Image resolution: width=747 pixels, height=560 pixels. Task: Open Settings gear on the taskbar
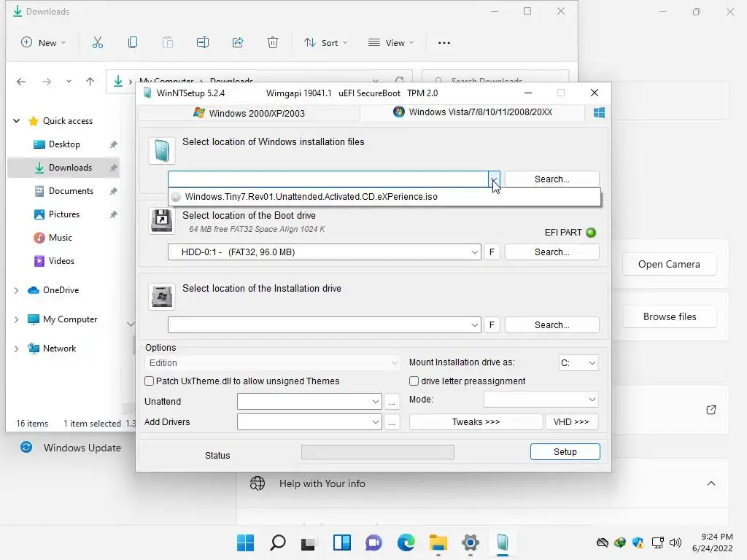point(471,542)
